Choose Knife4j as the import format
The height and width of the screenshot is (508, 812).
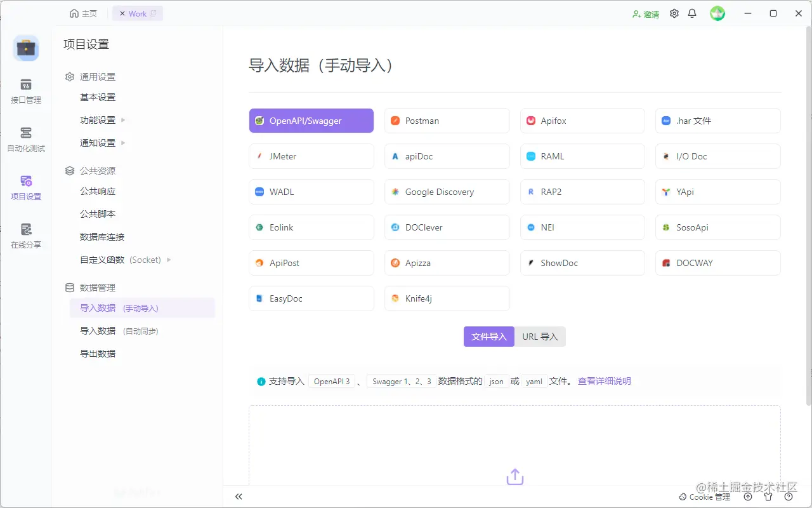(447, 298)
